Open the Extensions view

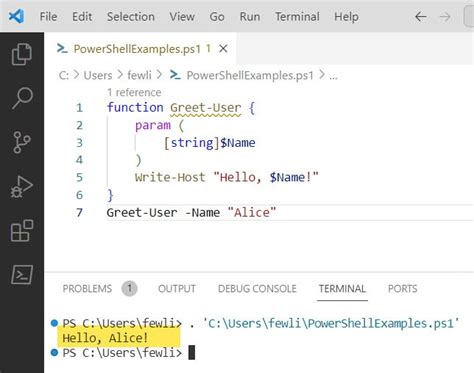pyautogui.click(x=22, y=231)
